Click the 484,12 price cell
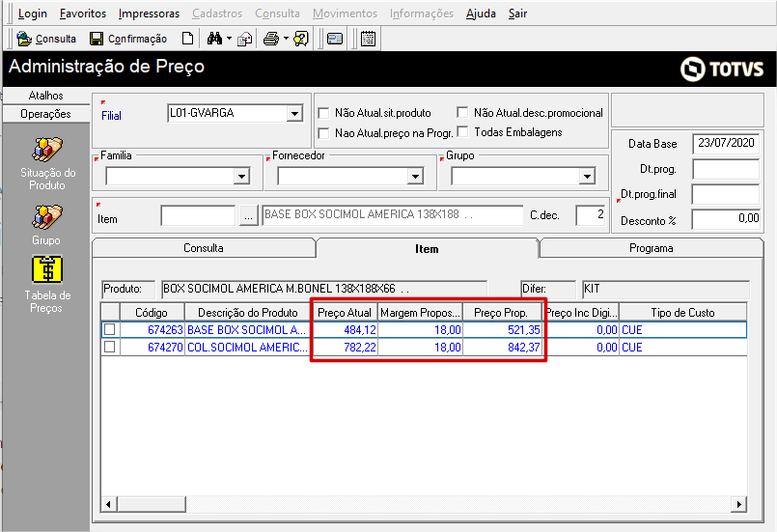777x532 pixels. (x=345, y=329)
